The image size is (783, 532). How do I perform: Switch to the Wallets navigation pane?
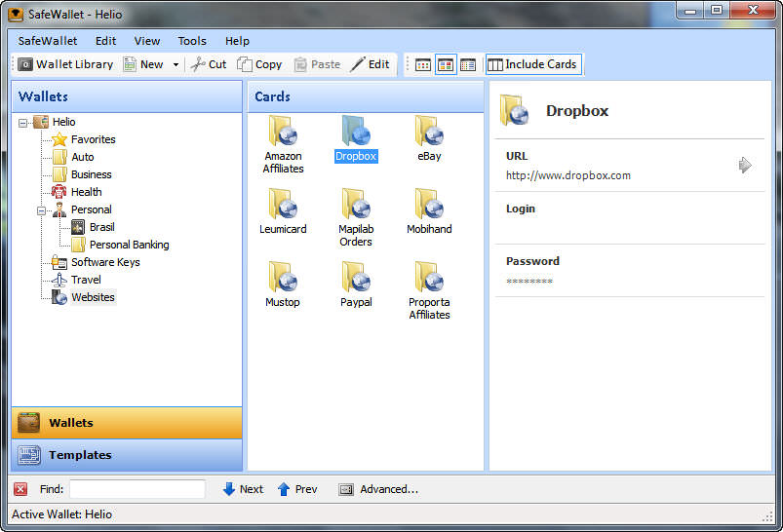(127, 423)
